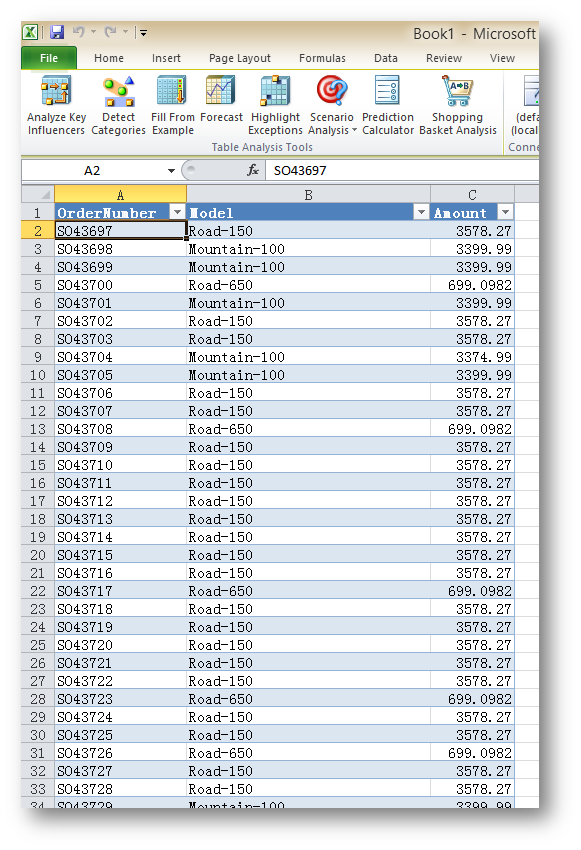581x850 pixels.
Task: Redo the last action
Action: tap(111, 32)
